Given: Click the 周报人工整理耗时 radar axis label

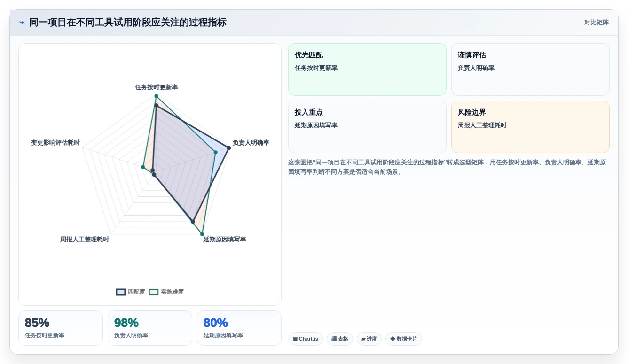Looking at the screenshot, I should click(x=85, y=240).
